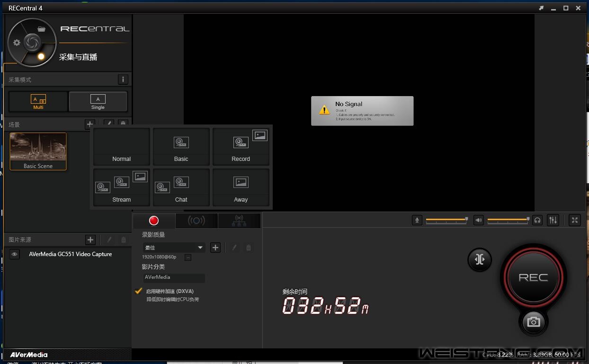Open the folder icon in wheel

[x=42, y=29]
